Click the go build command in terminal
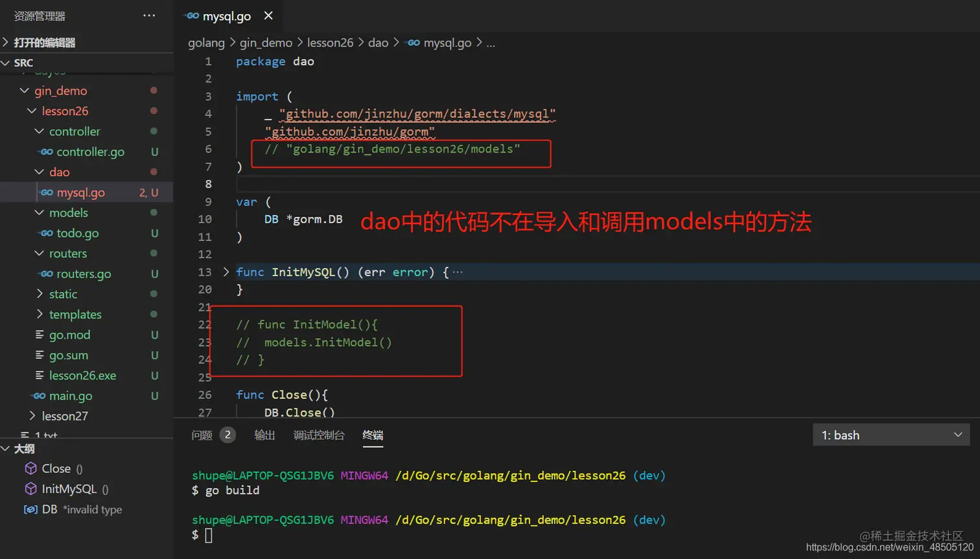 [233, 490]
